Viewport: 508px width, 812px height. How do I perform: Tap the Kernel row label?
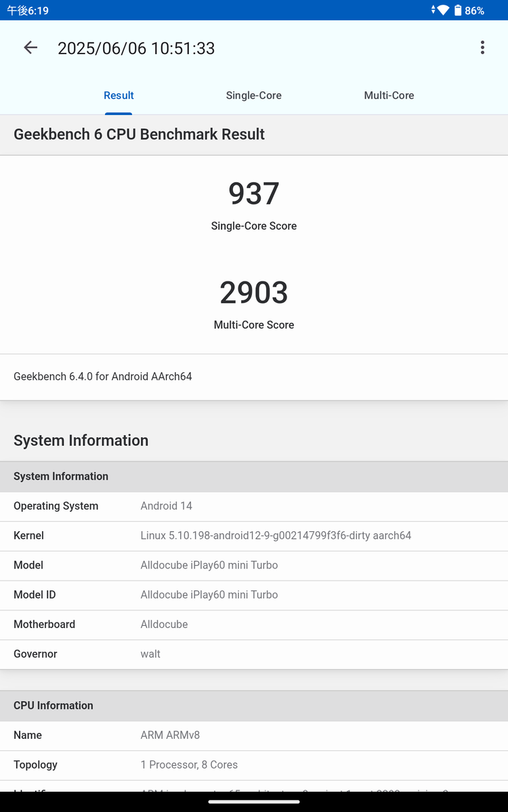click(28, 535)
